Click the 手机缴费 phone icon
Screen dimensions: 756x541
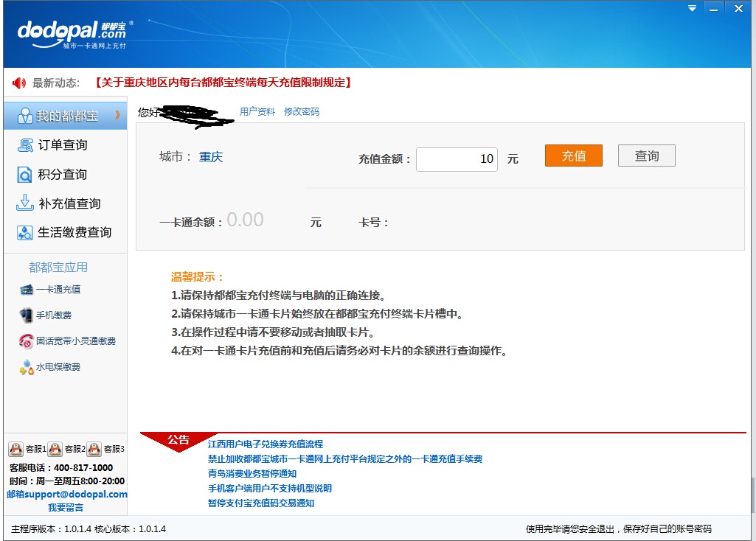click(x=26, y=315)
